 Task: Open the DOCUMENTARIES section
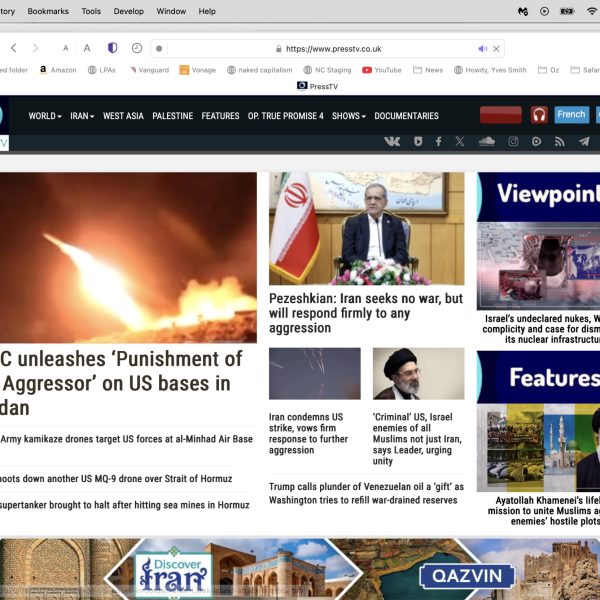[x=406, y=116]
